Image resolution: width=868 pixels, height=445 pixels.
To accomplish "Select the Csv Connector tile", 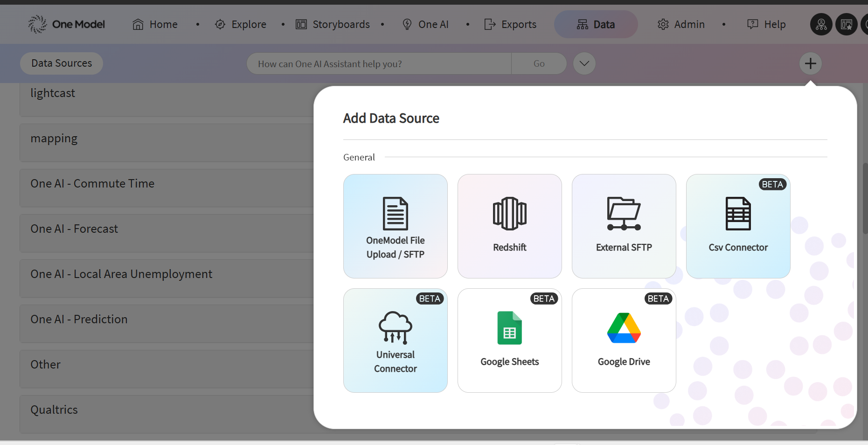I will click(x=738, y=226).
